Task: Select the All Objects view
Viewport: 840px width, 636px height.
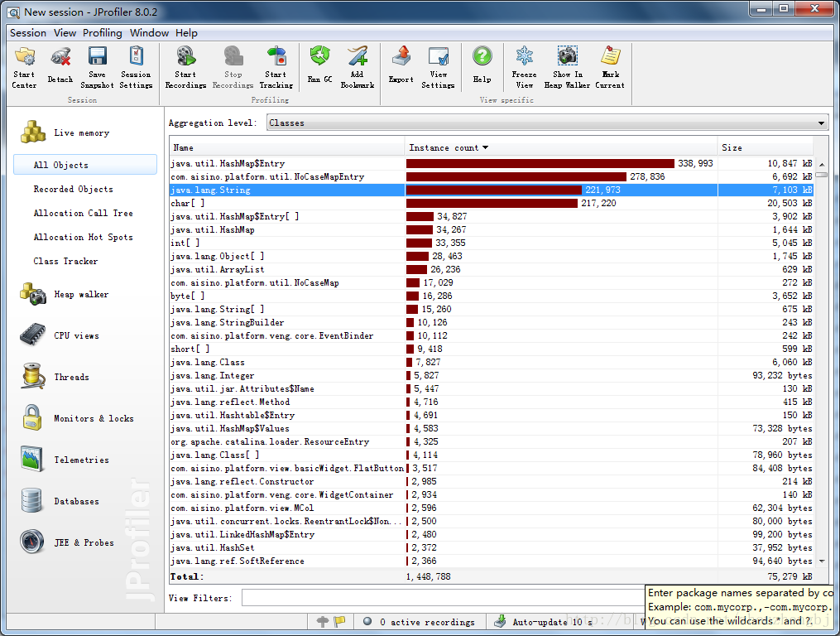Action: [85, 165]
